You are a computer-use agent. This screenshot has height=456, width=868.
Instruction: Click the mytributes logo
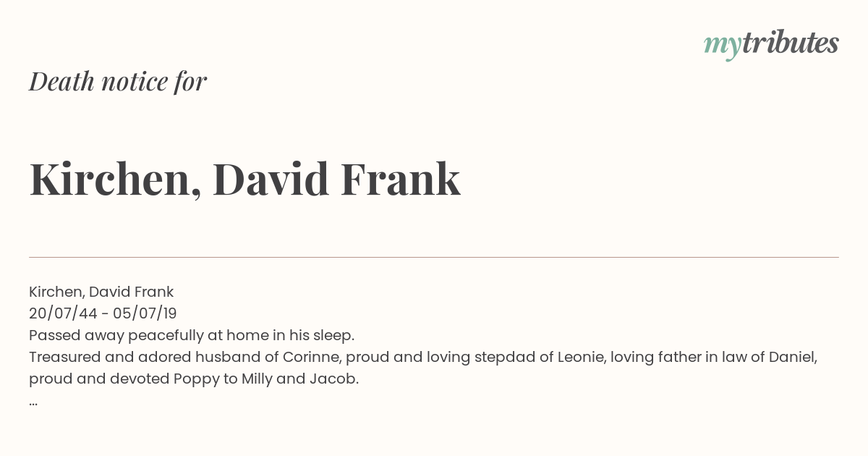tap(771, 44)
